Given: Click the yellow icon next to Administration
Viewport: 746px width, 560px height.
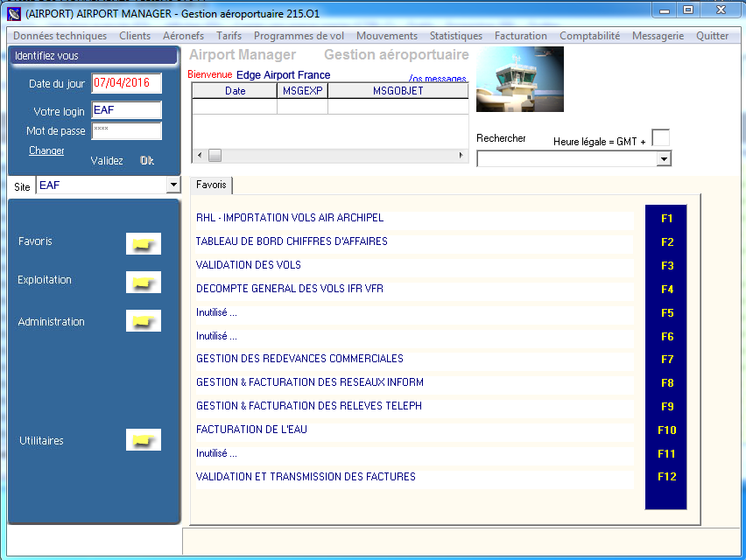Looking at the screenshot, I should 144,321.
